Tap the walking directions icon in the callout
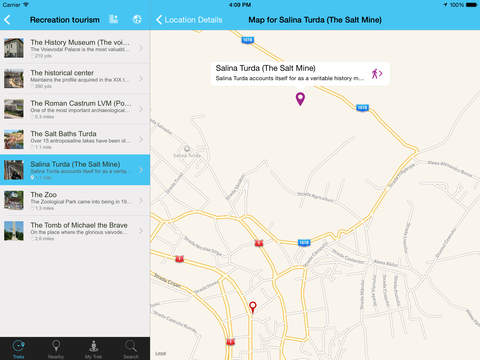Screen dimensions: 480x360 [x=377, y=74]
